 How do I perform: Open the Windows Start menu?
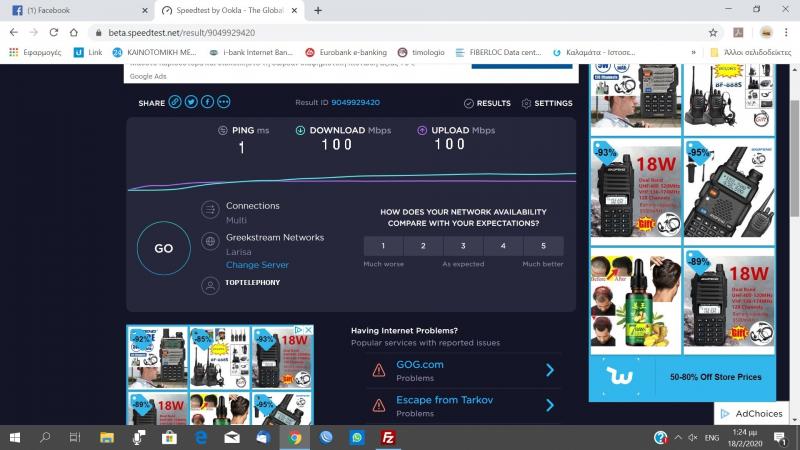(x=15, y=438)
